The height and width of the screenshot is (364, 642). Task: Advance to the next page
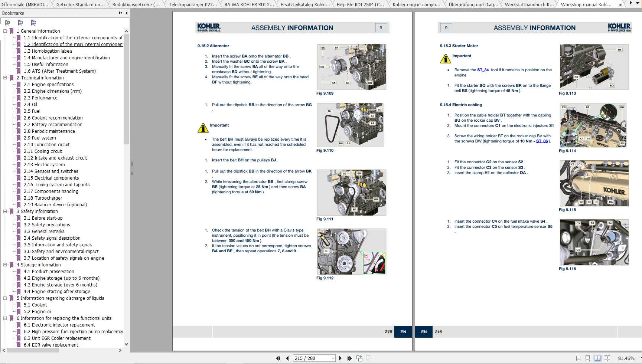340,358
